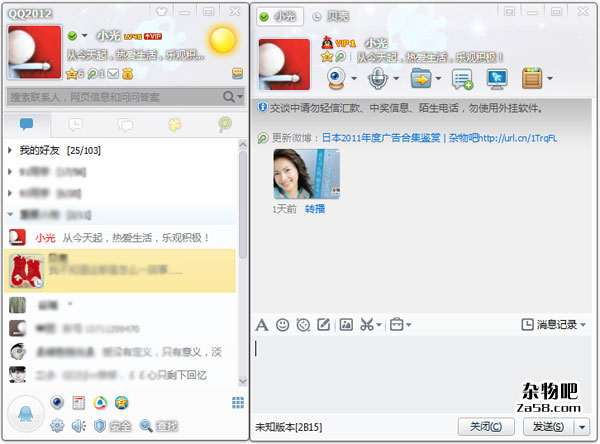Open the mail envelope icon under profile
600x444 pixels.
coord(113,74)
